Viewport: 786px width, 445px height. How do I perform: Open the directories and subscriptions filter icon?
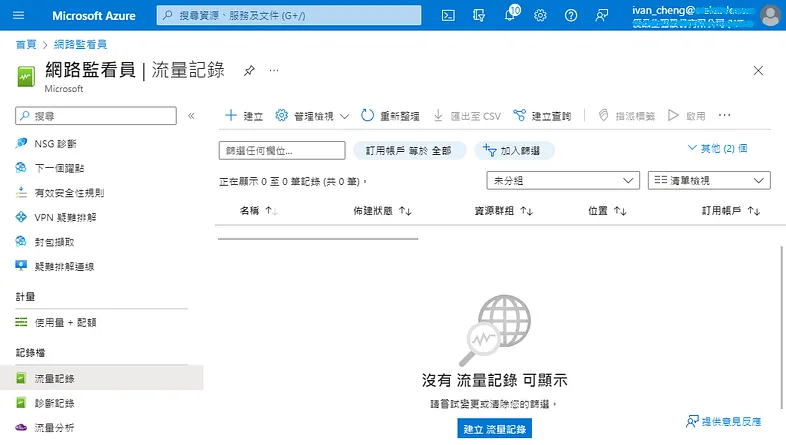(x=479, y=16)
